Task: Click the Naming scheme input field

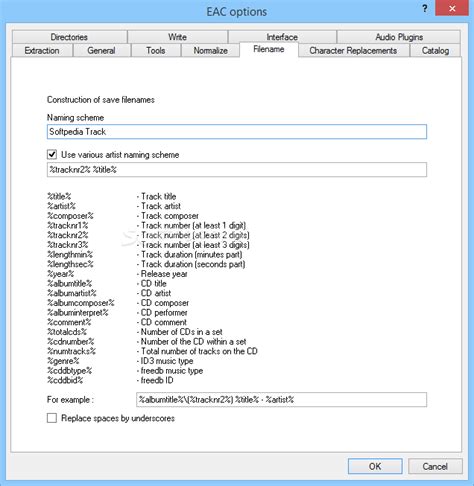Action: pos(237,132)
